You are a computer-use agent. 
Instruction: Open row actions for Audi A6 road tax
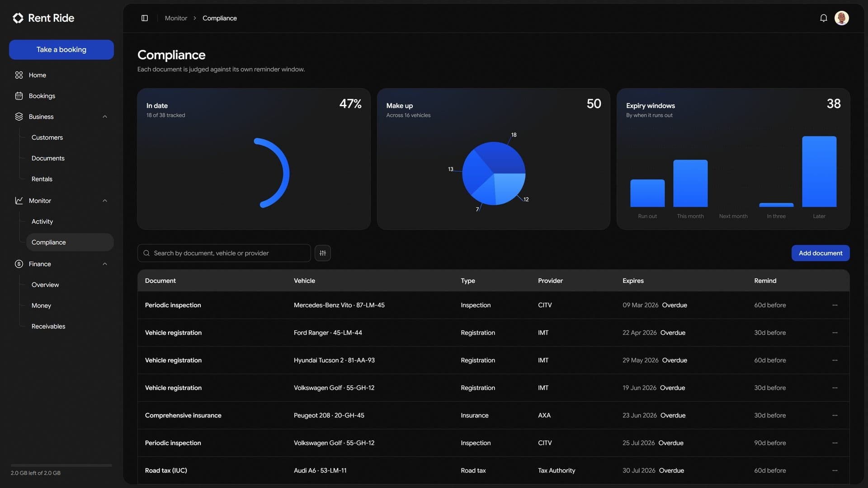pos(835,470)
